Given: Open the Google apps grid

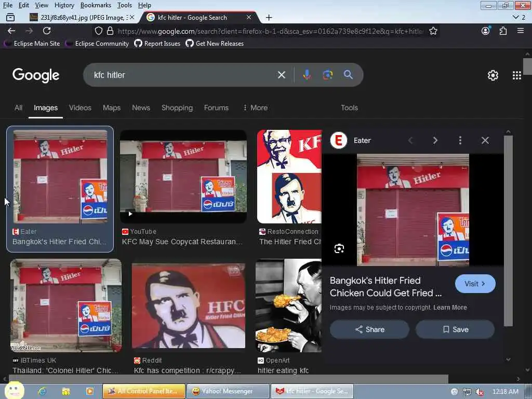Looking at the screenshot, I should point(517,75).
